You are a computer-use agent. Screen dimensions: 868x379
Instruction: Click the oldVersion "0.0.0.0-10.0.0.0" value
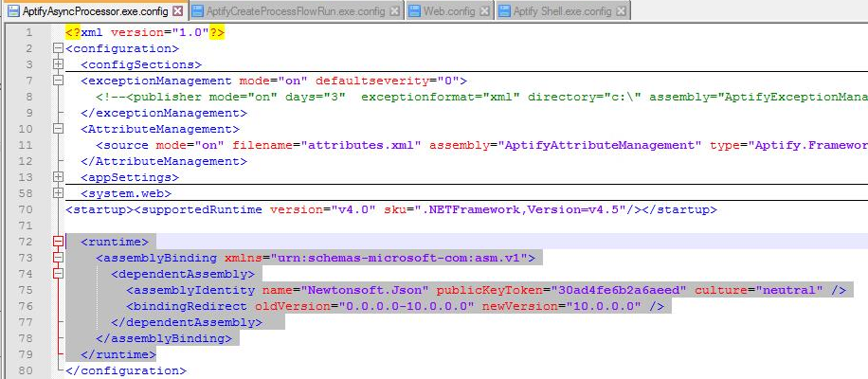407,306
